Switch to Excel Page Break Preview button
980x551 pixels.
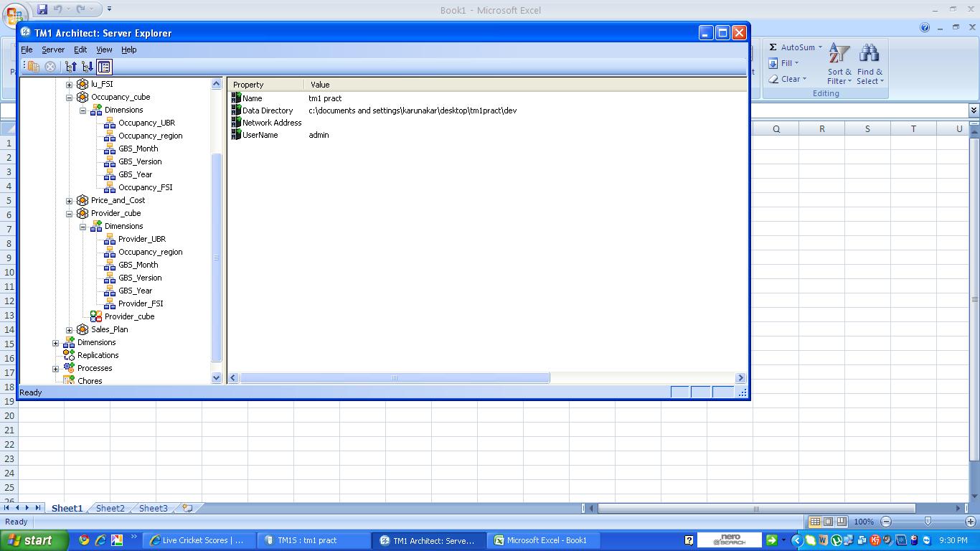842,522
